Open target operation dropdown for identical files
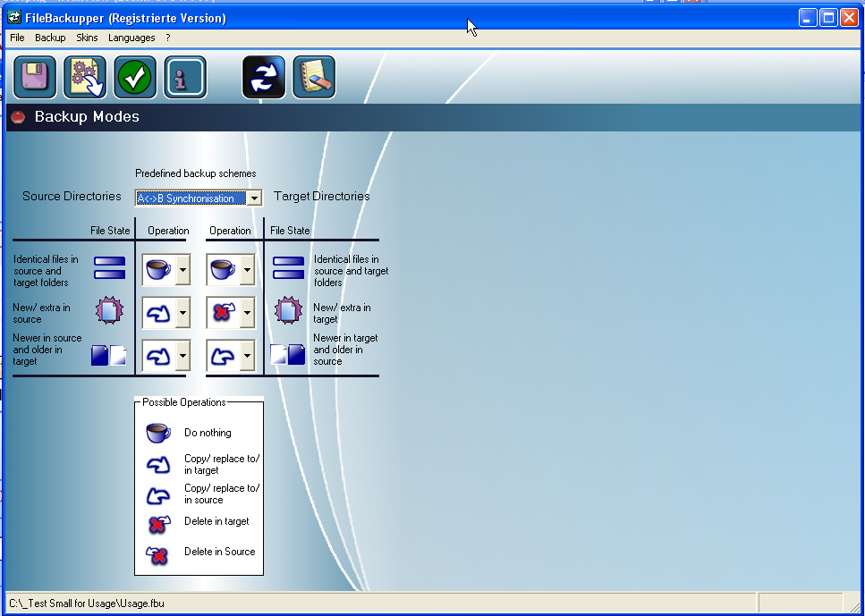Viewport: 865px width, 616px height. [x=247, y=270]
